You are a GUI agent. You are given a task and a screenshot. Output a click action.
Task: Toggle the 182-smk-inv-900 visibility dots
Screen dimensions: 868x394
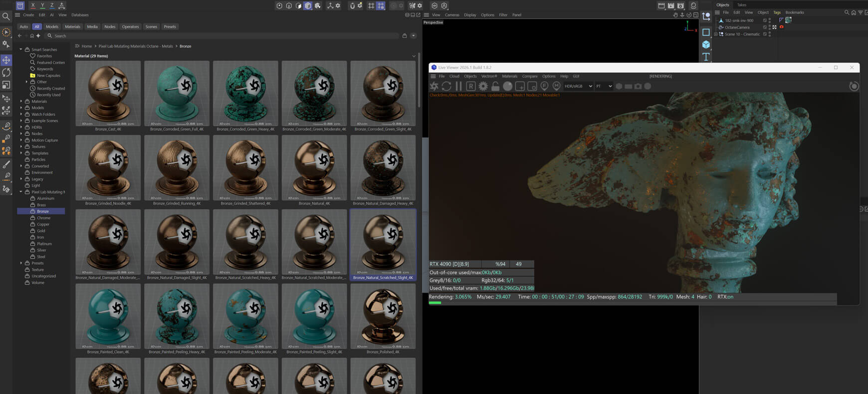click(770, 20)
